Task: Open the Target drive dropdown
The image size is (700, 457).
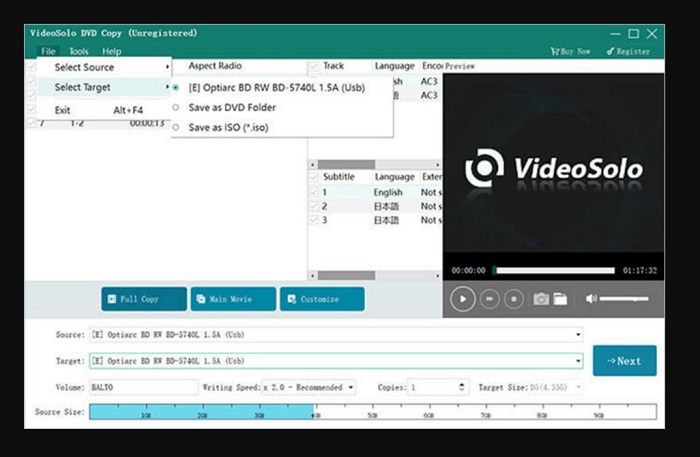Action: coord(578,361)
